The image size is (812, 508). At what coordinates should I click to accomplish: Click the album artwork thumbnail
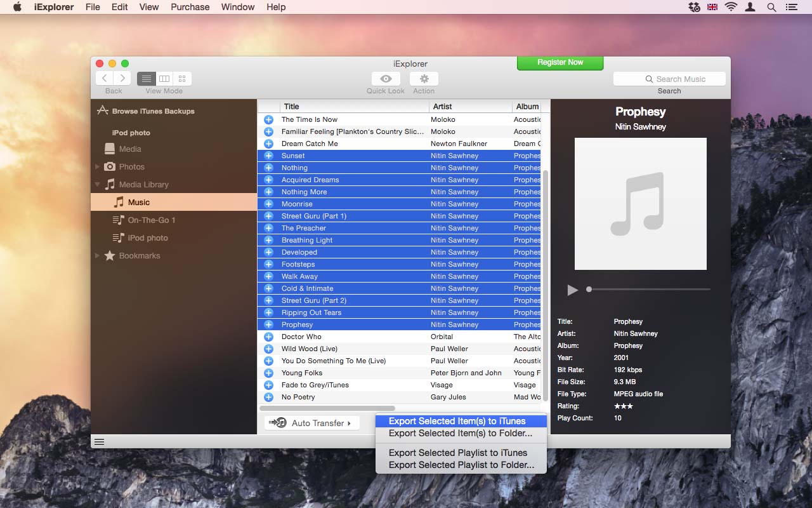(640, 204)
